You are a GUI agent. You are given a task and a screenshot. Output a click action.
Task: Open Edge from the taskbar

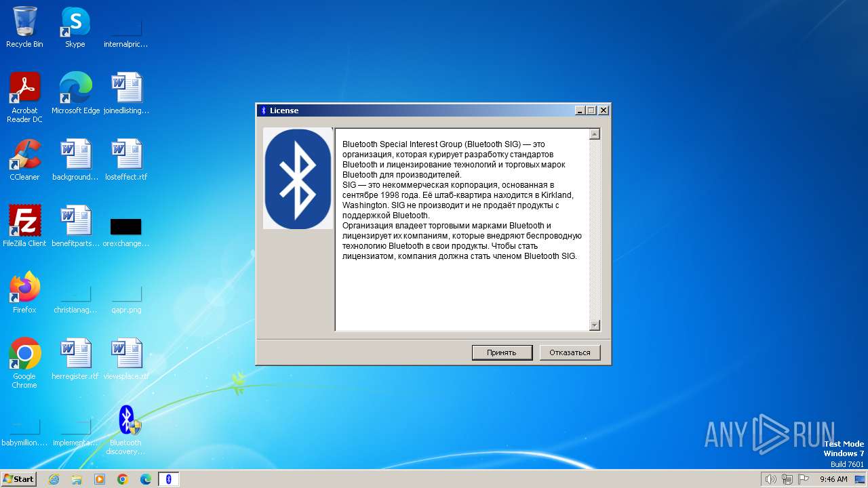click(x=146, y=479)
